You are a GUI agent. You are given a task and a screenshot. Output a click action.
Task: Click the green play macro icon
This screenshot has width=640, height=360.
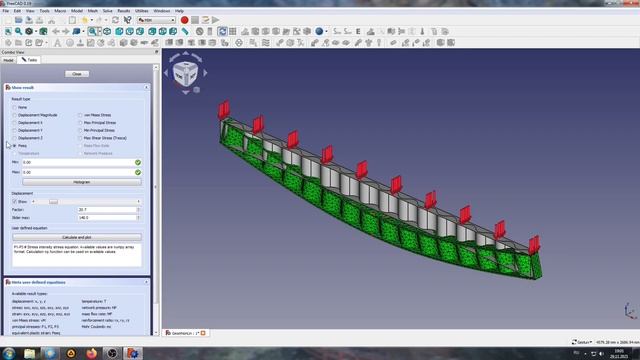pyautogui.click(x=216, y=20)
